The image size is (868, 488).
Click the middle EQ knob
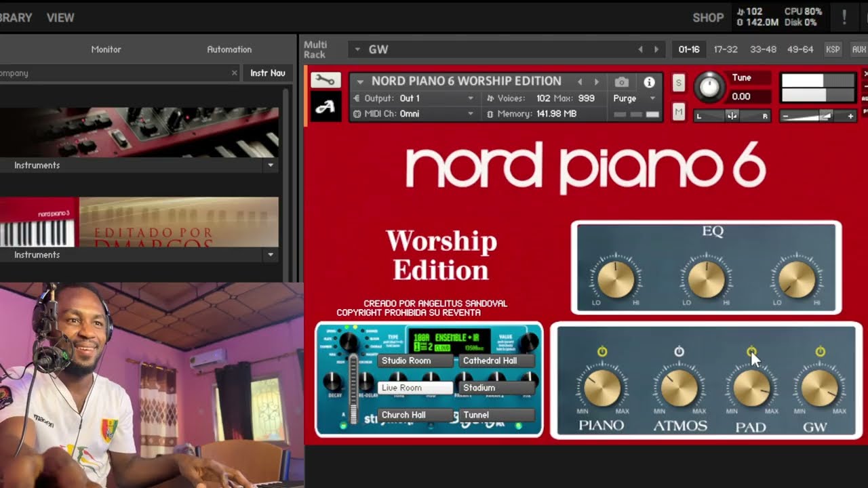(x=707, y=279)
